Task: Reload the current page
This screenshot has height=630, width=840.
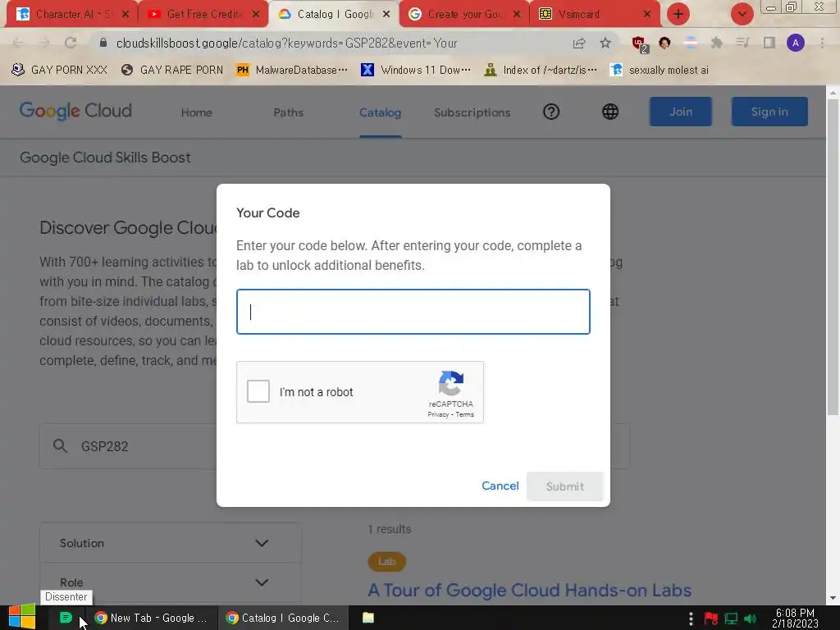Action: click(x=71, y=43)
